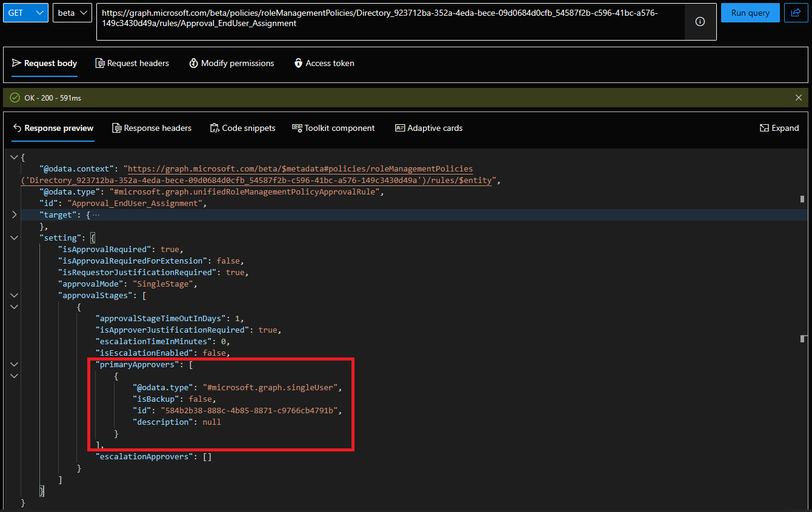Select the Response headers icon
This screenshot has width=812, height=512.
click(x=116, y=128)
